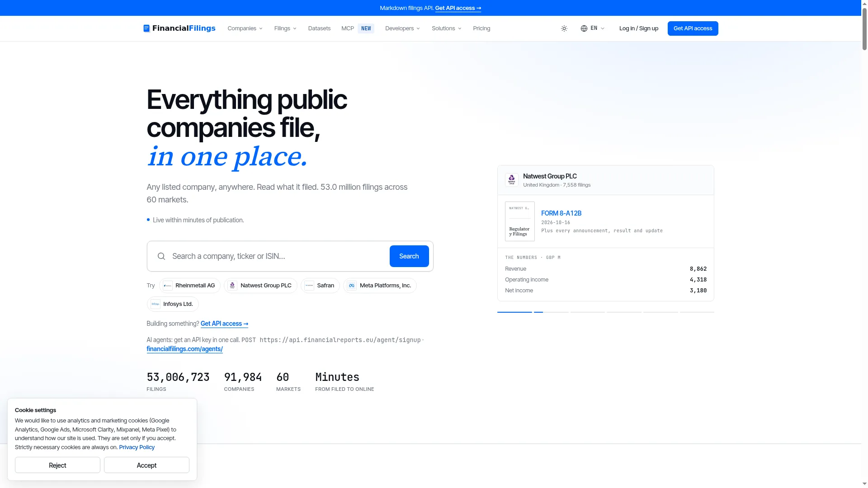
Task: Click the 53,006,723 filings figure
Action: tap(178, 377)
